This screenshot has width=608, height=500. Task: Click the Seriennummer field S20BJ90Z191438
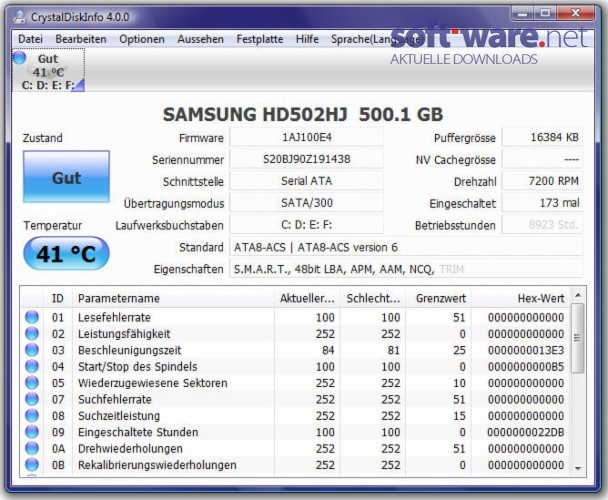(x=306, y=159)
